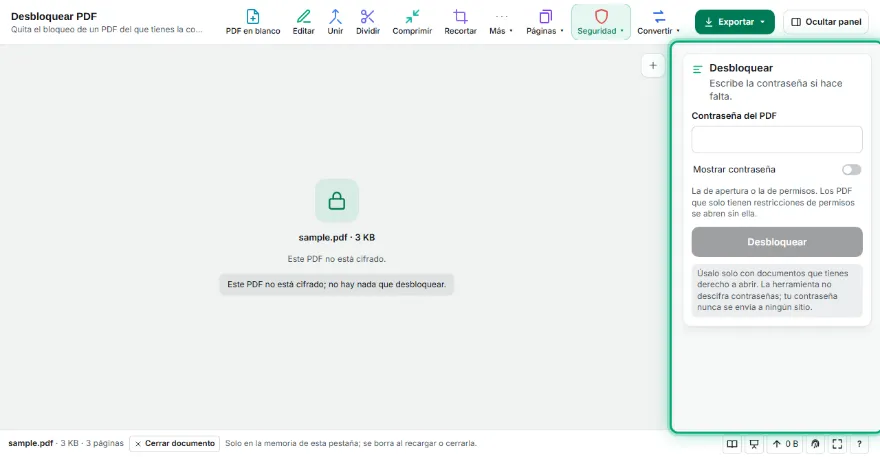Click 'Escribe la contraseña si hace falta' text
This screenshot has width=880, height=457.
point(776,90)
